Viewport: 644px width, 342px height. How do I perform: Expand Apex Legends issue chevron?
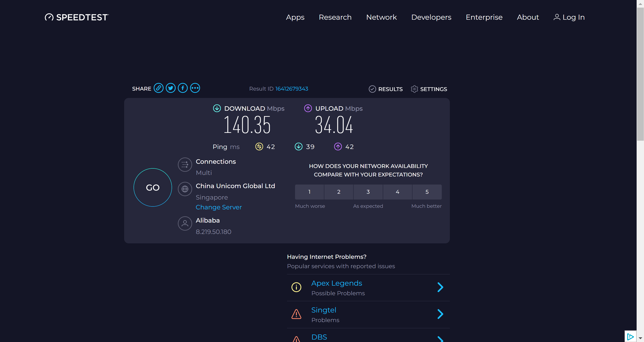click(x=440, y=287)
